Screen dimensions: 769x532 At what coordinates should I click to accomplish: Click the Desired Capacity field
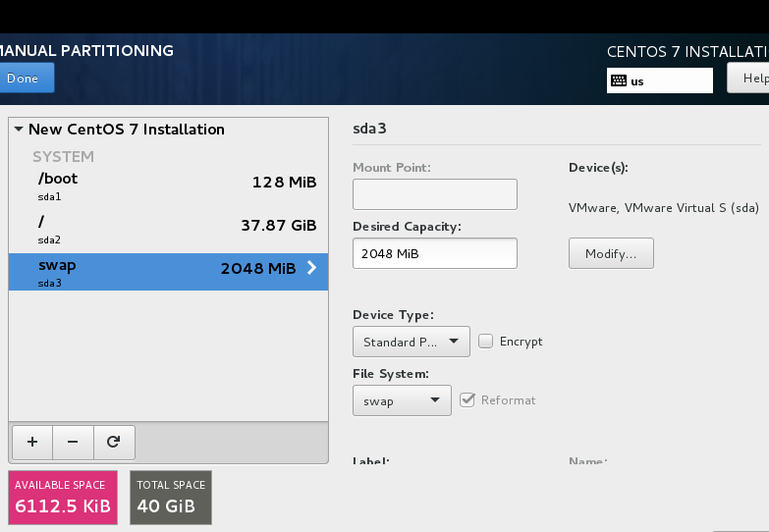click(434, 253)
